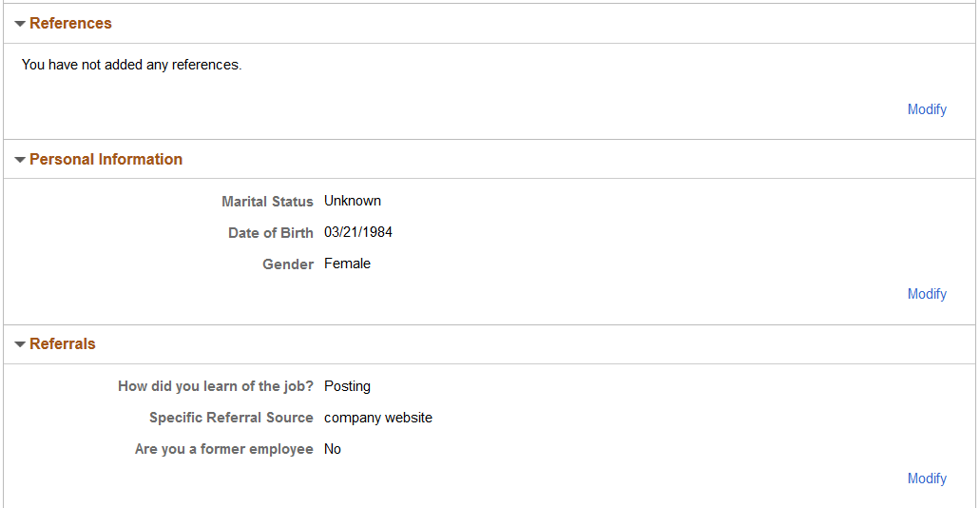Click the Personal Information heading text
The image size is (980, 508).
106,160
